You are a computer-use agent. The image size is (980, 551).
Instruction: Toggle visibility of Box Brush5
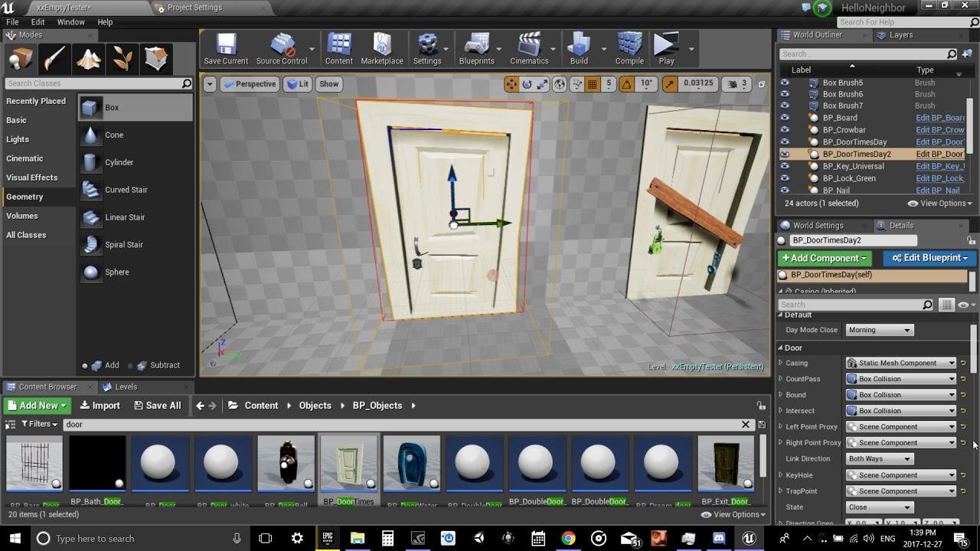click(x=785, y=83)
